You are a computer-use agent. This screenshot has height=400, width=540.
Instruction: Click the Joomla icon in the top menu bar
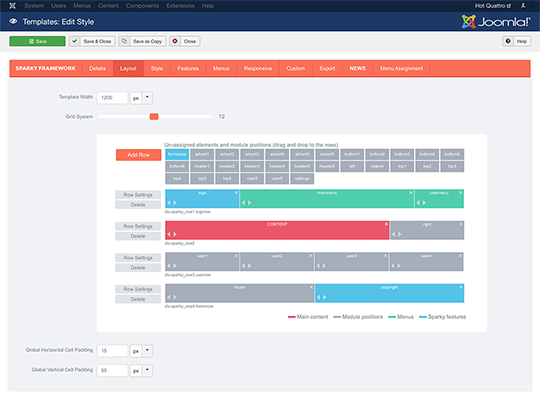click(x=12, y=6)
